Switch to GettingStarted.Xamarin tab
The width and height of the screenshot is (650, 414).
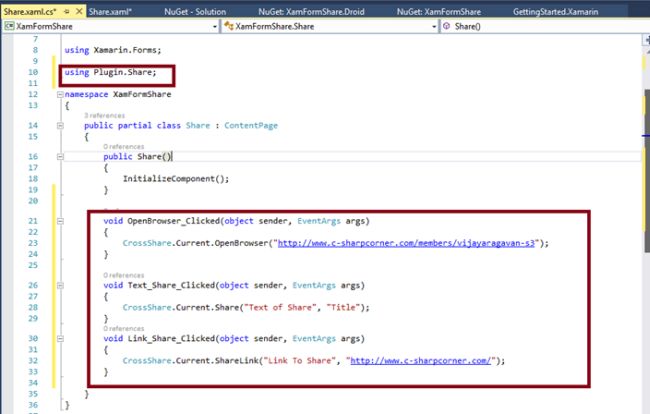point(555,12)
